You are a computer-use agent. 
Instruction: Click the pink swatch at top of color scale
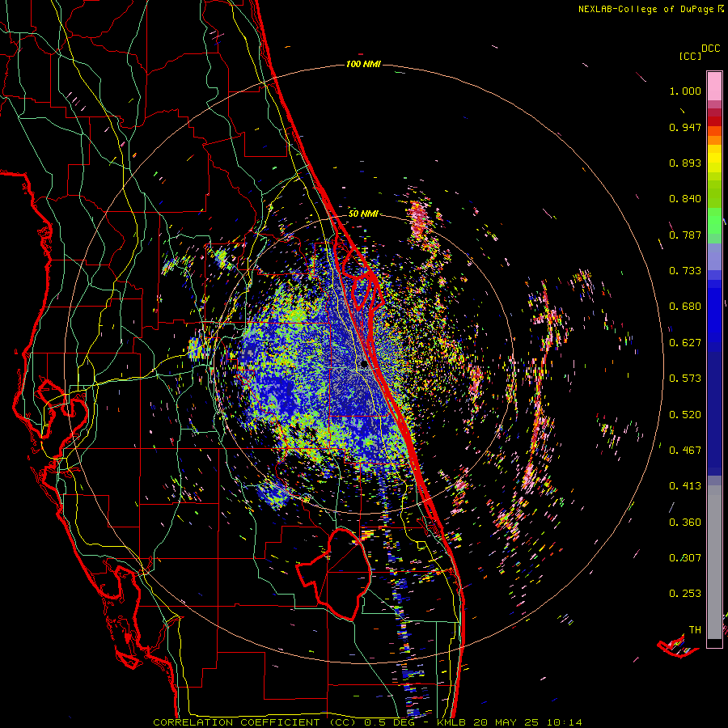[x=714, y=86]
